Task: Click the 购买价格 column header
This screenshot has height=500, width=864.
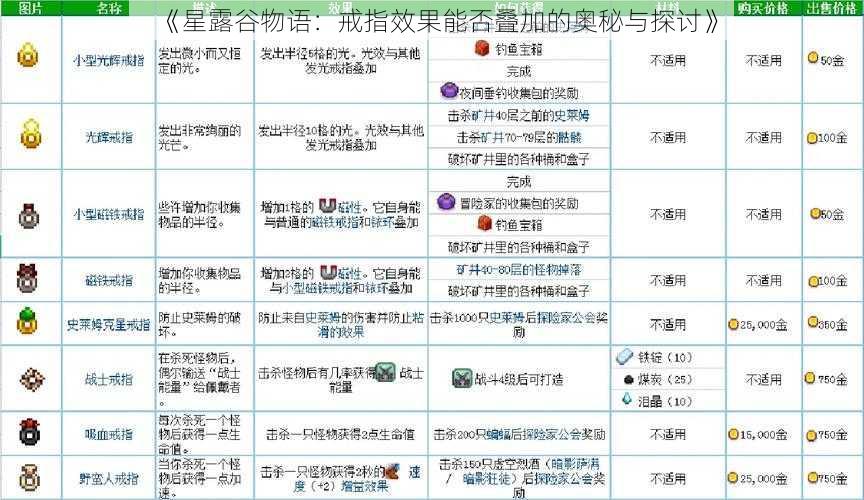Action: pos(763,8)
